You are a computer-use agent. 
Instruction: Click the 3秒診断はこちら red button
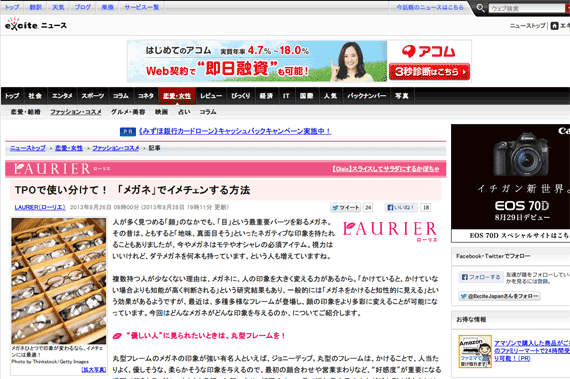pos(429,72)
